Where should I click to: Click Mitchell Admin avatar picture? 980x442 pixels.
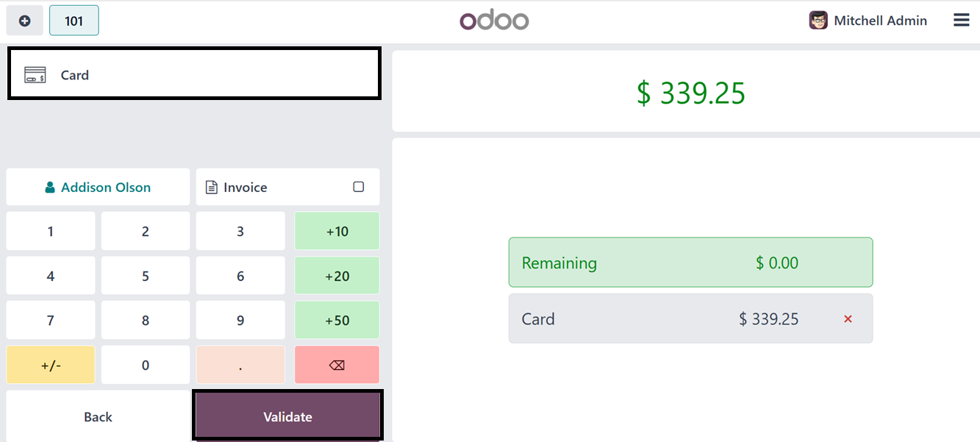[x=818, y=21]
